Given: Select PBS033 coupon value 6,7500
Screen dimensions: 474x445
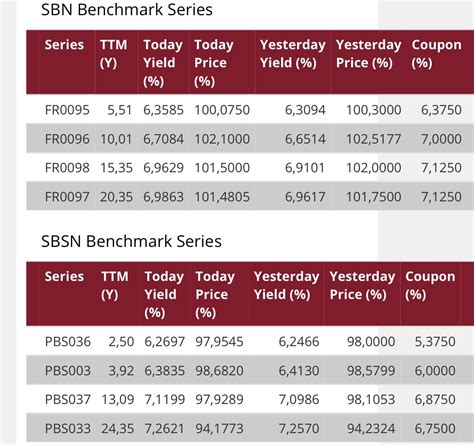Looking at the screenshot, I should pos(435,428).
